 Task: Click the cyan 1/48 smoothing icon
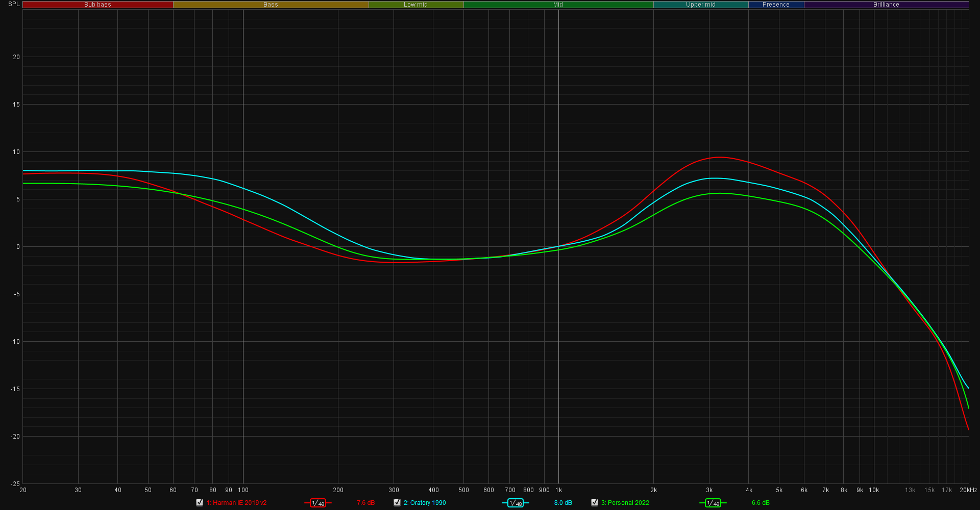[x=516, y=503]
